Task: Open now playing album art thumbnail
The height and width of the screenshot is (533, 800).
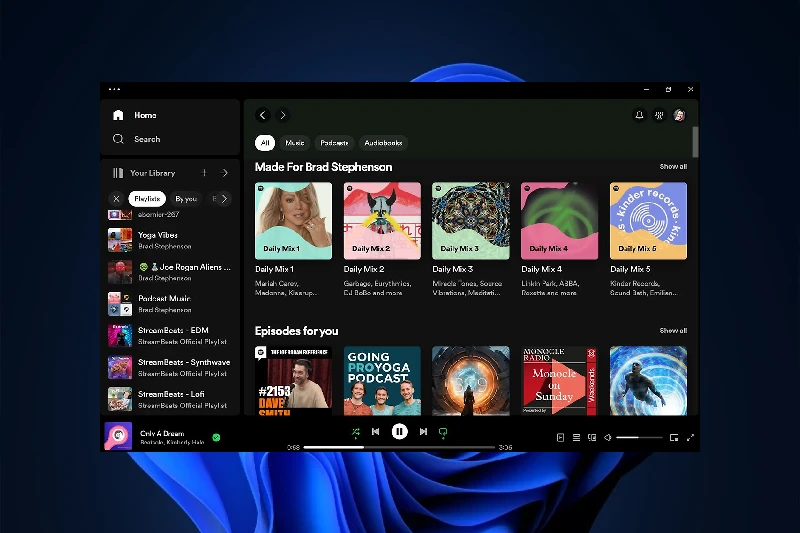Action: tap(118, 436)
